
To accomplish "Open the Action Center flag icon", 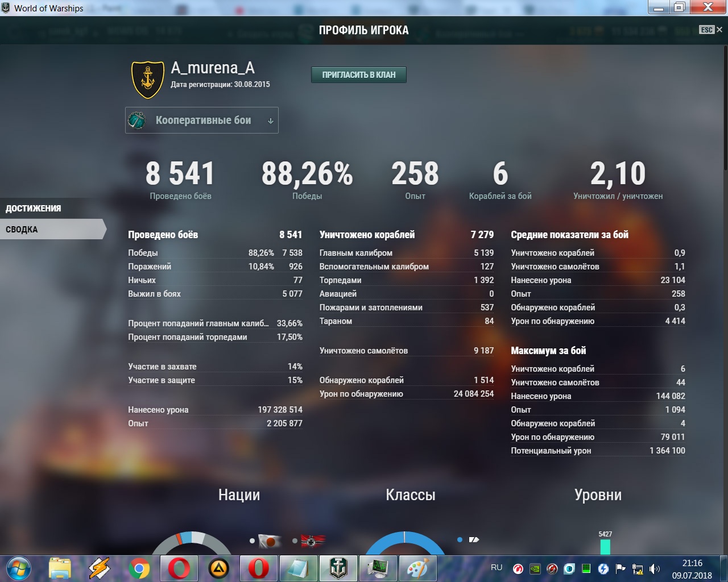I will coord(621,568).
